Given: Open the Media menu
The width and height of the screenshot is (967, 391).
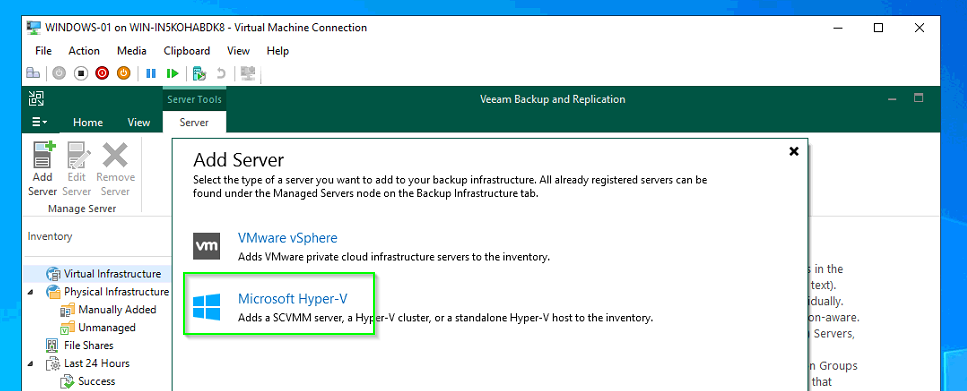Looking at the screenshot, I should [131, 51].
